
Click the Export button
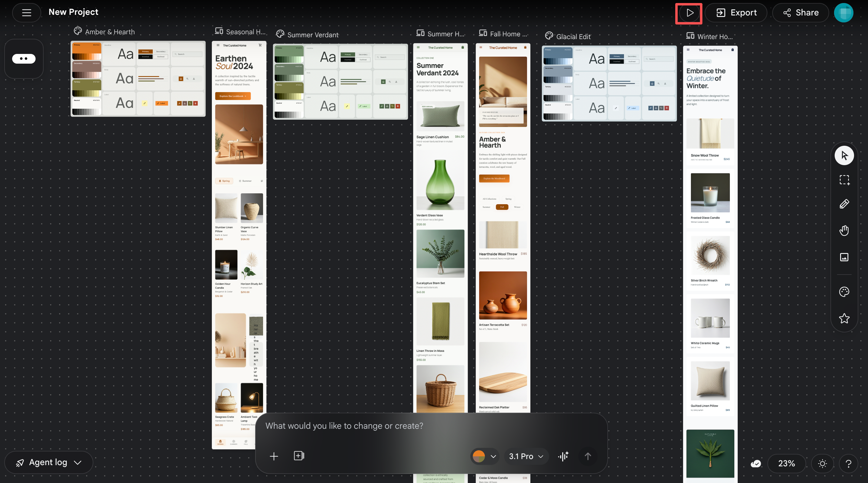click(x=736, y=13)
